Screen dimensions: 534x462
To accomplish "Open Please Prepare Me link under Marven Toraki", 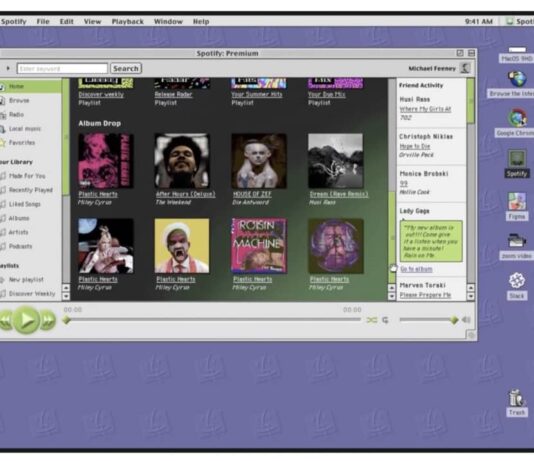I will coord(425,295).
